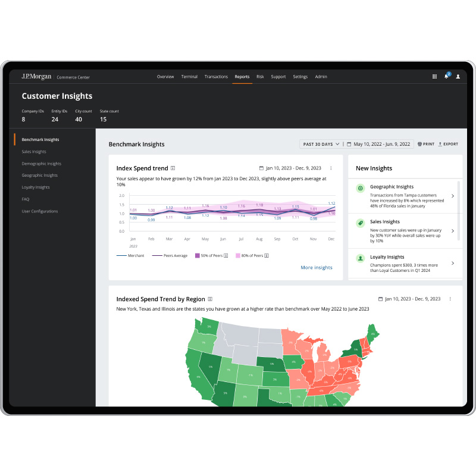Viewport: 476px width, 476px height.
Task: Export the Benchmark Insights report
Action: (x=448, y=144)
